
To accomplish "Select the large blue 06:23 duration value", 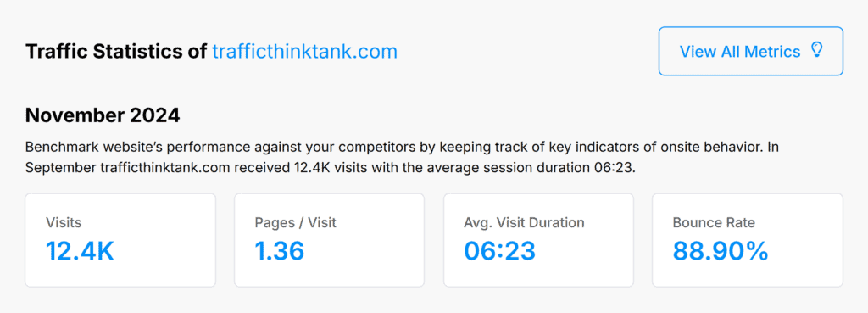I will click(x=500, y=251).
